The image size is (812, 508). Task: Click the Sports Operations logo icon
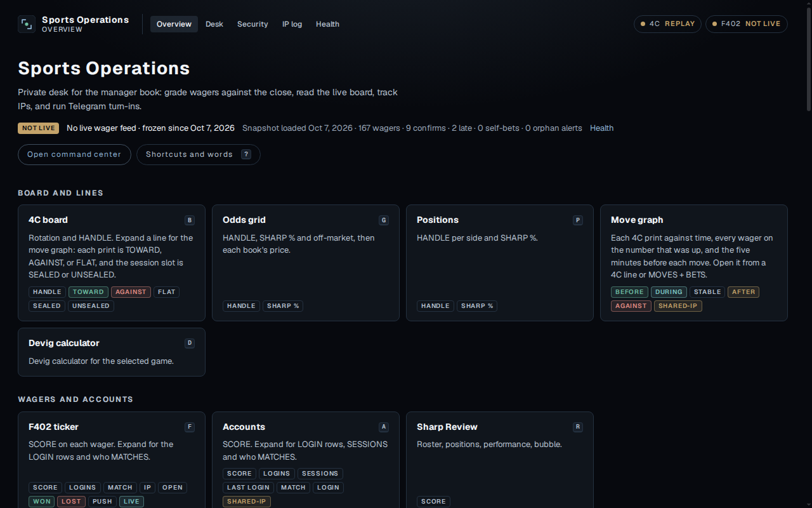(x=27, y=24)
